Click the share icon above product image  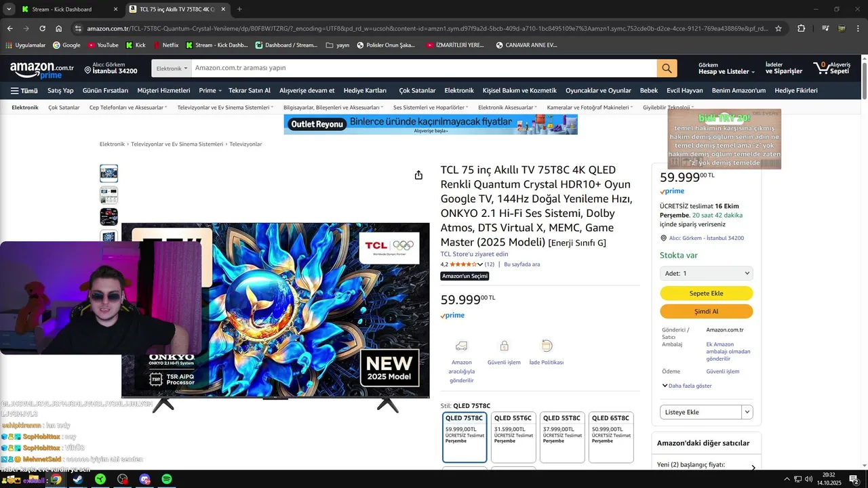[418, 175]
